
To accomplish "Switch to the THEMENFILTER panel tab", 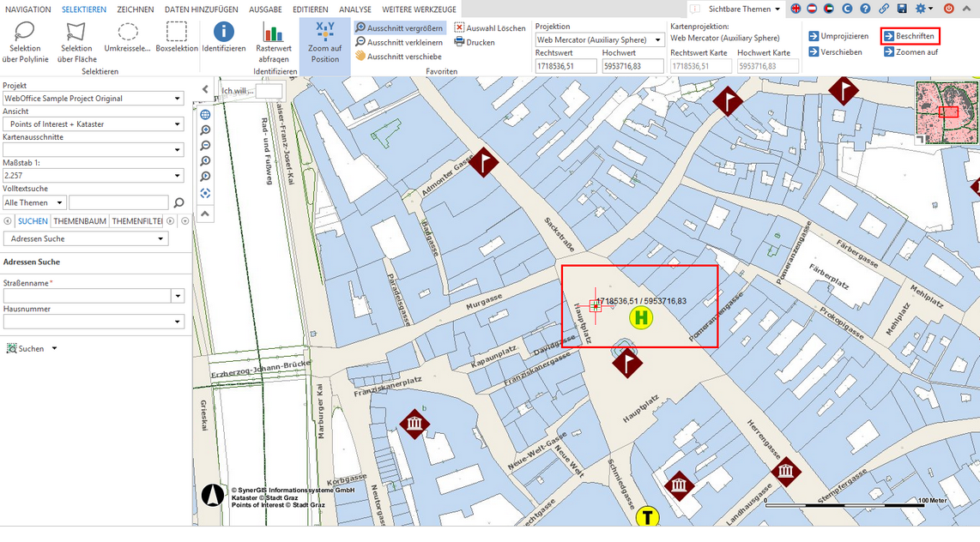I will point(137,221).
